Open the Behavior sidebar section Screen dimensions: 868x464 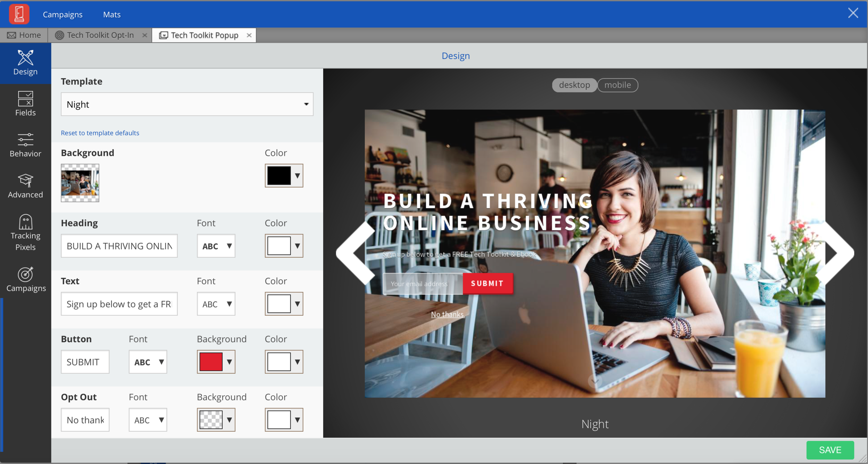coord(25,145)
